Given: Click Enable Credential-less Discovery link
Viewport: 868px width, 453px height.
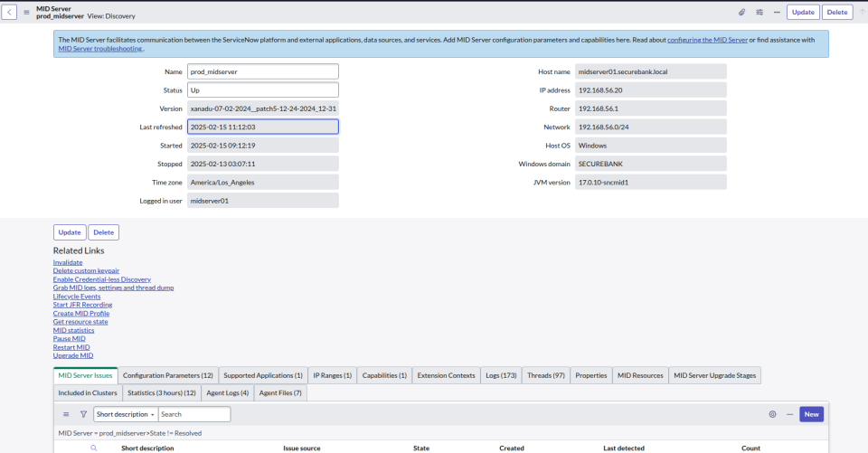Looking at the screenshot, I should (x=102, y=279).
